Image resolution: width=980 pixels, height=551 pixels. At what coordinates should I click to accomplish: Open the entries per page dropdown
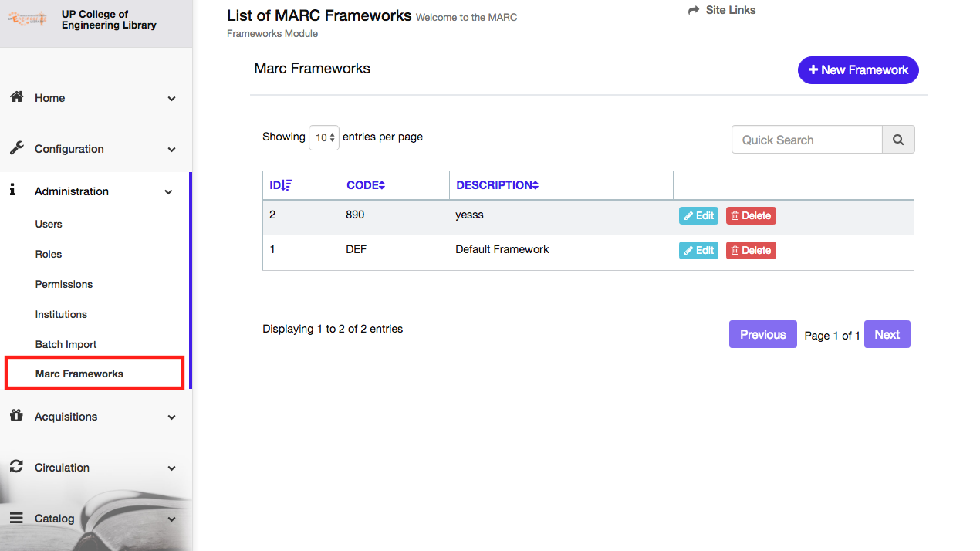[324, 137]
